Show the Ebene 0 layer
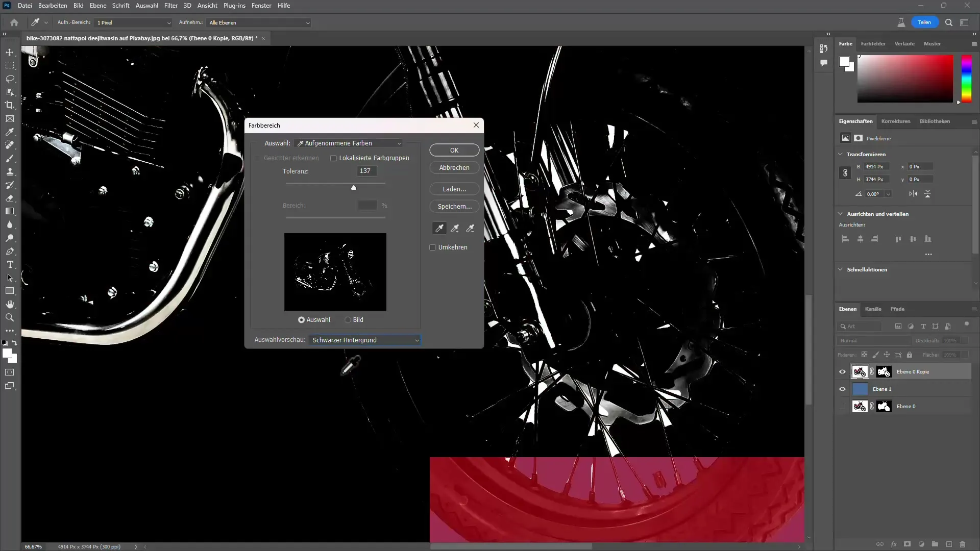 [x=842, y=406]
